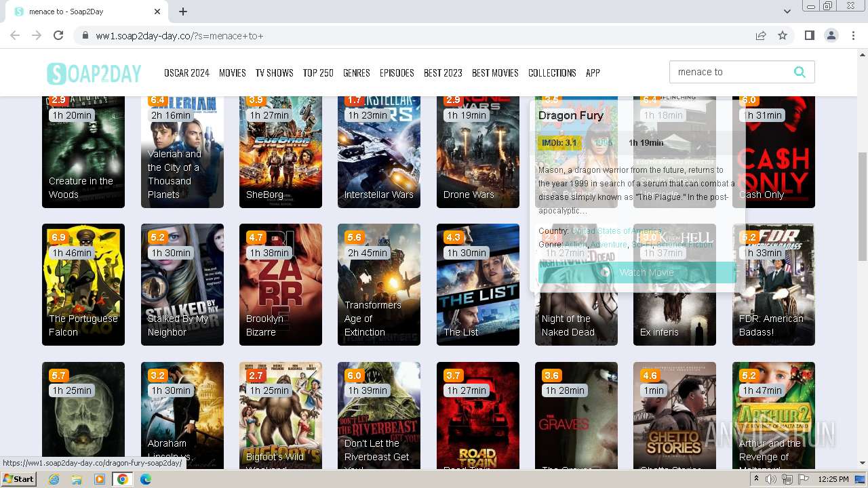Open the Chrome three-dot menu
Screen dimensions: 868x488
pos(853,35)
